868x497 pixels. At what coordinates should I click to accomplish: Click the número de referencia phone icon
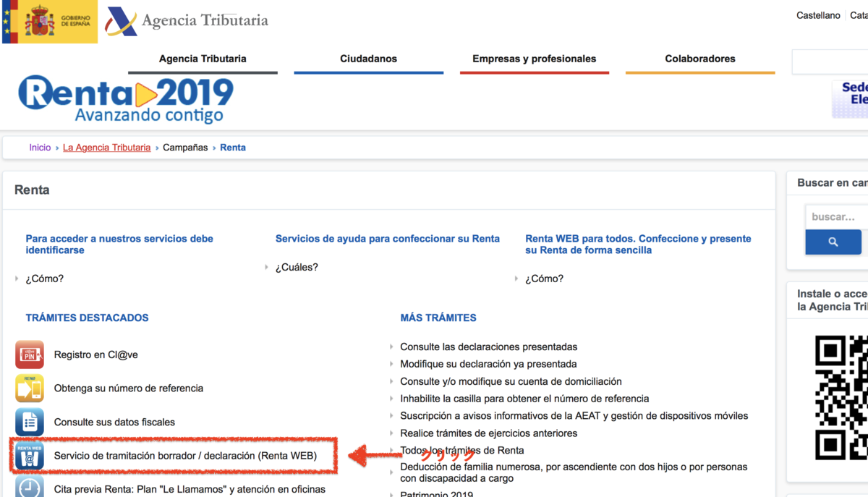click(x=30, y=388)
